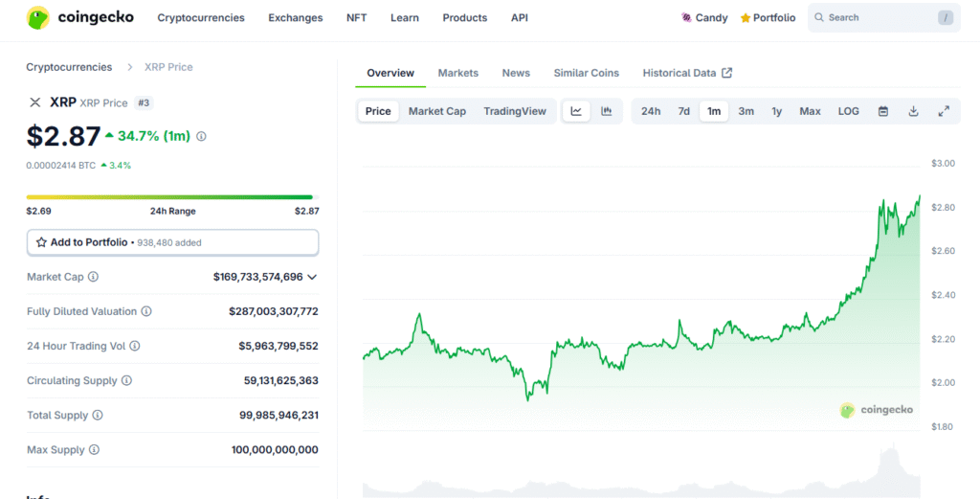Expand the Market Cap chevron dropdown

(312, 277)
